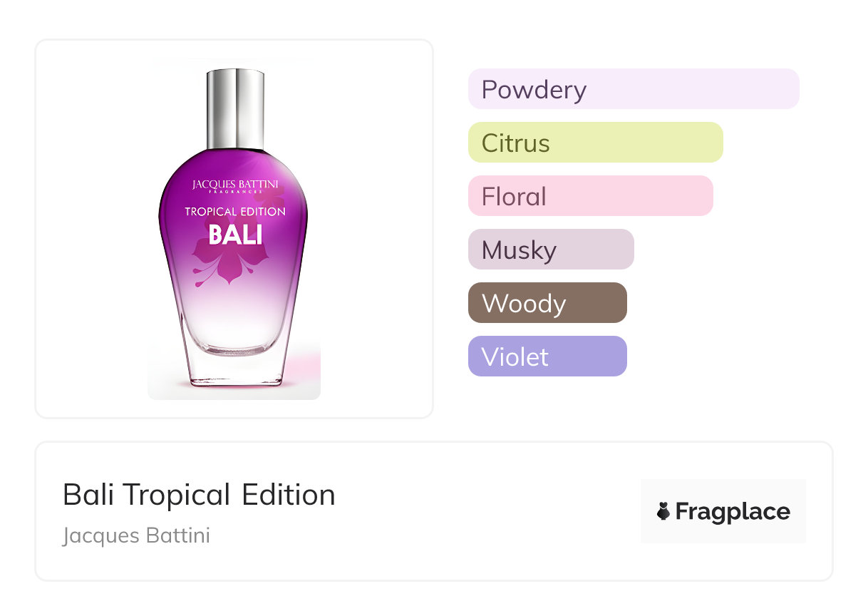Click the Bali Tropical Edition title

tap(199, 495)
